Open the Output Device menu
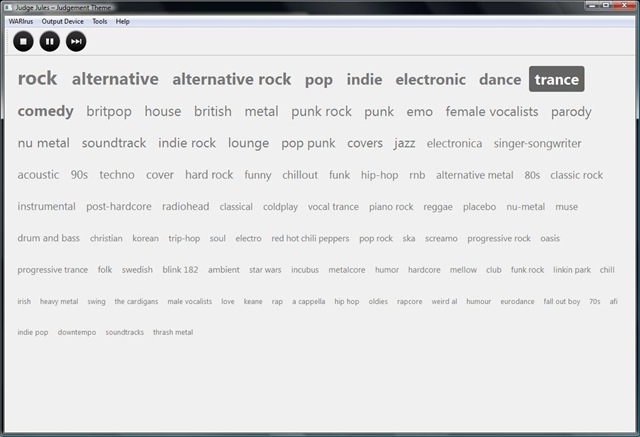This screenshot has height=437, width=640. (x=62, y=22)
